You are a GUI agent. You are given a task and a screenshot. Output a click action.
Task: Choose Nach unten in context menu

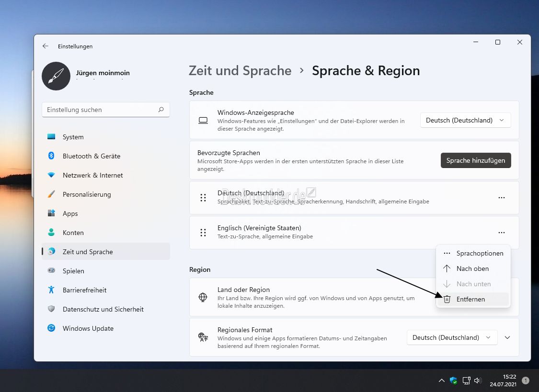473,284
